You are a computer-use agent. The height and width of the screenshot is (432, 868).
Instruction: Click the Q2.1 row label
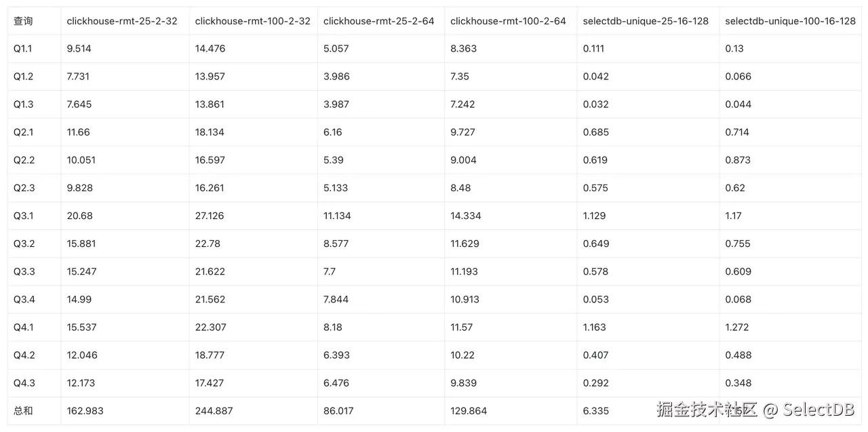pyautogui.click(x=24, y=132)
